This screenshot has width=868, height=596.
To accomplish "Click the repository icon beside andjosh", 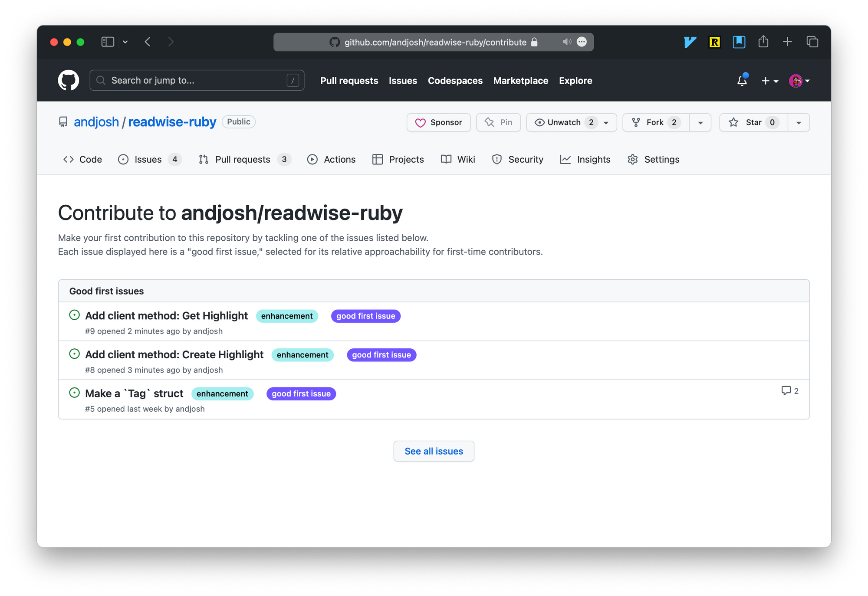I will (63, 122).
